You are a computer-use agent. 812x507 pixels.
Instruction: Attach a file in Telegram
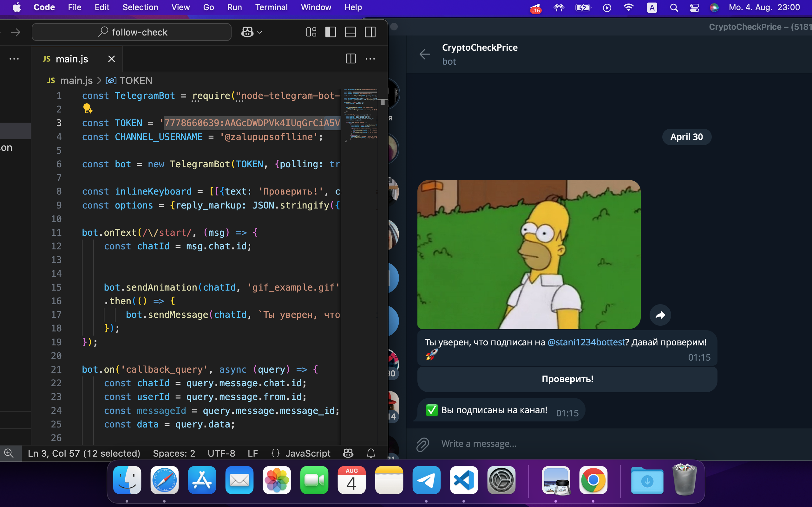(x=423, y=444)
